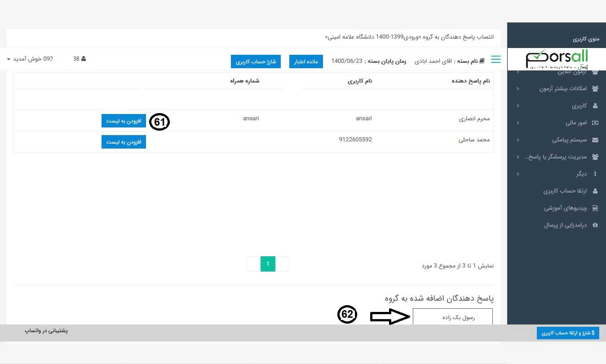Click the envelope icon beside سیستم پیامکی
The image size is (606, 364).
pos(595,140)
